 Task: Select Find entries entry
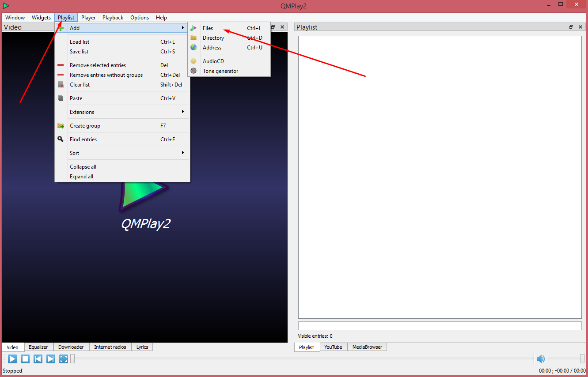click(x=122, y=139)
